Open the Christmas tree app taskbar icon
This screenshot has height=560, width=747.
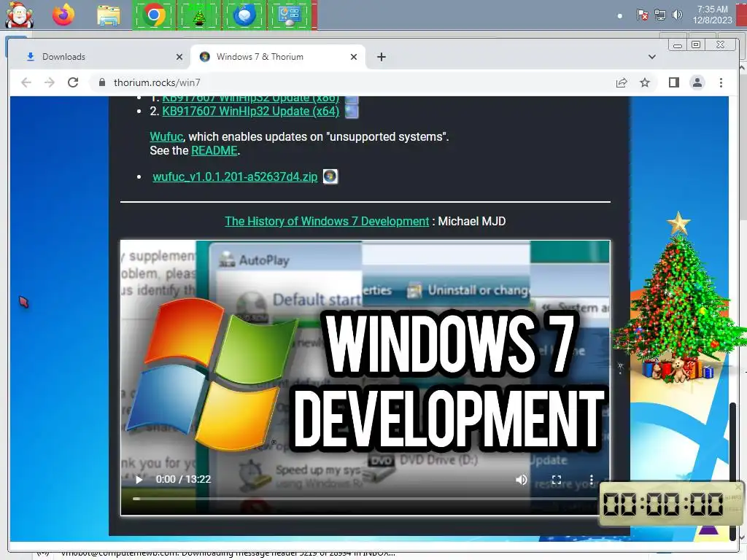point(199,15)
